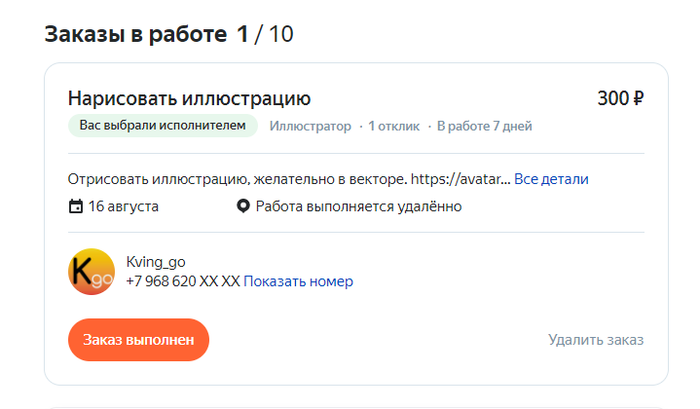Click the 1 / 10 orders counter
The image size is (700, 409).
coord(265,34)
